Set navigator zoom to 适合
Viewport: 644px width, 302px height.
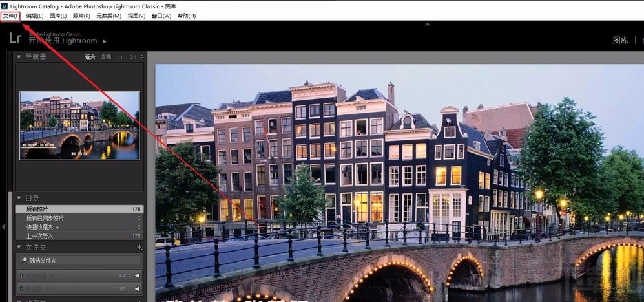[x=90, y=57]
